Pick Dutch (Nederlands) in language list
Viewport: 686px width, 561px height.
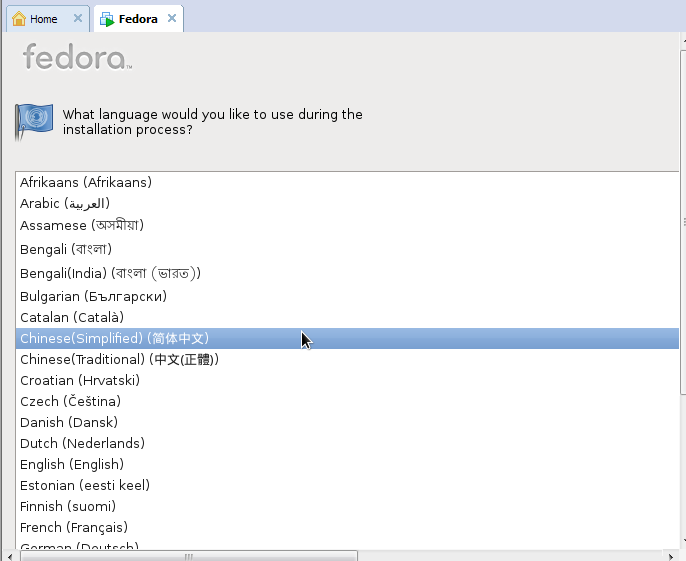point(347,443)
